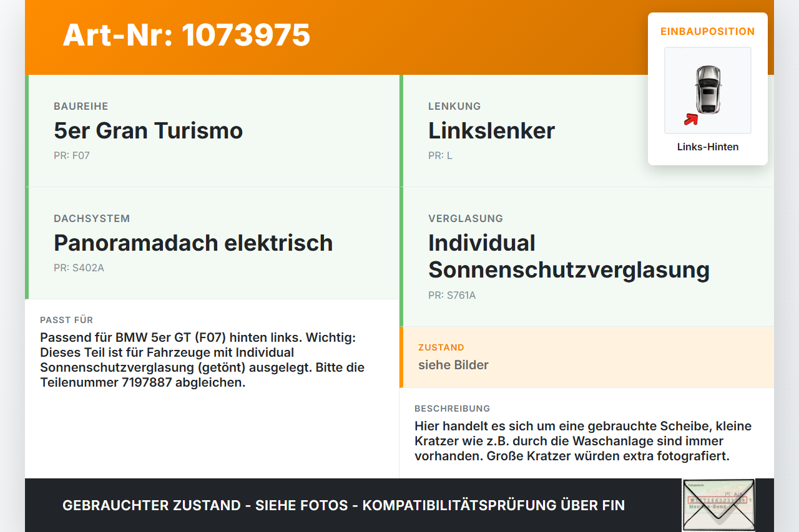Click the car position diagram image
The image size is (799, 532).
[708, 90]
